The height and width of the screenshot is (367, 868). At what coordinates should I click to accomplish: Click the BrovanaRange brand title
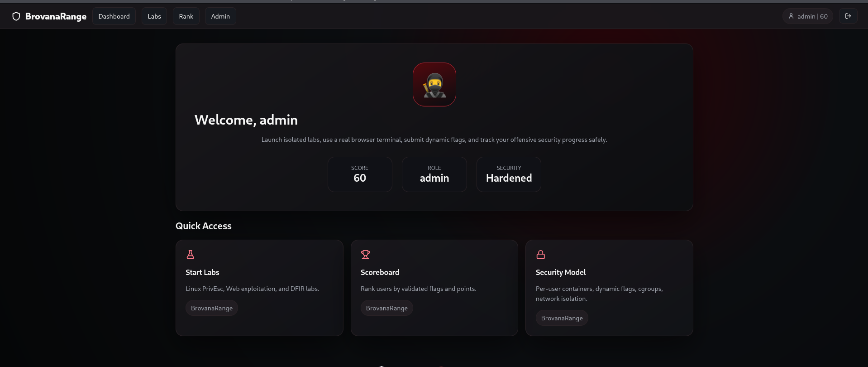(56, 16)
